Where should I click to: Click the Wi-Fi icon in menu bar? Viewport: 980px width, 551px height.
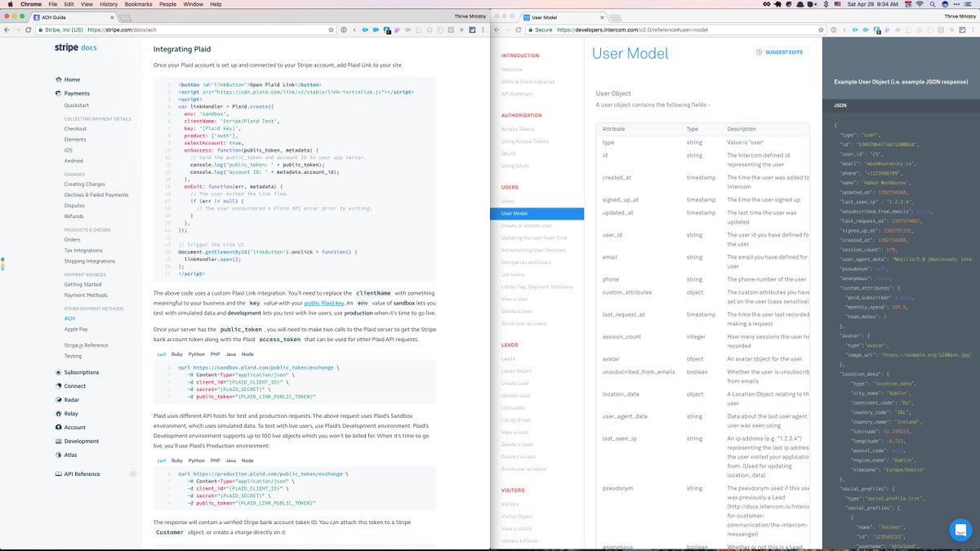(920, 4)
